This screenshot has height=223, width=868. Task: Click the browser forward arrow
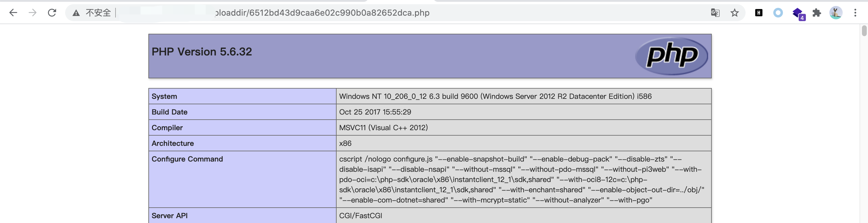coord(33,13)
